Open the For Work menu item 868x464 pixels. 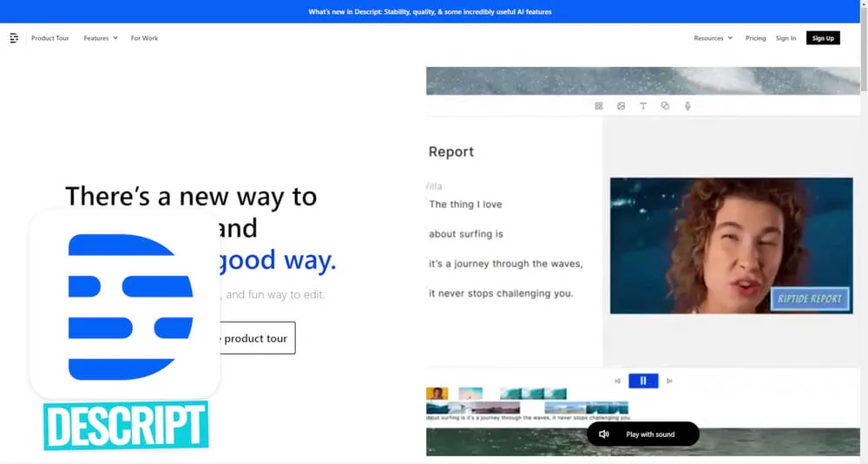pyautogui.click(x=144, y=38)
